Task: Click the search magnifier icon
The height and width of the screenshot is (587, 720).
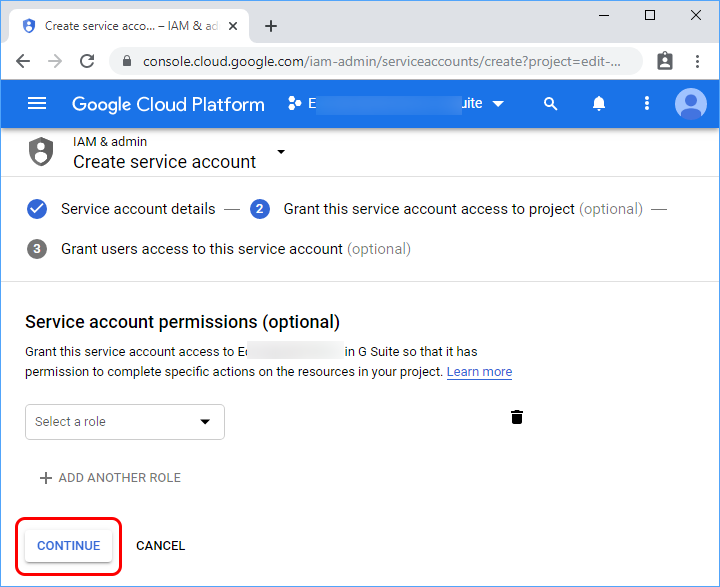Action: click(x=550, y=104)
